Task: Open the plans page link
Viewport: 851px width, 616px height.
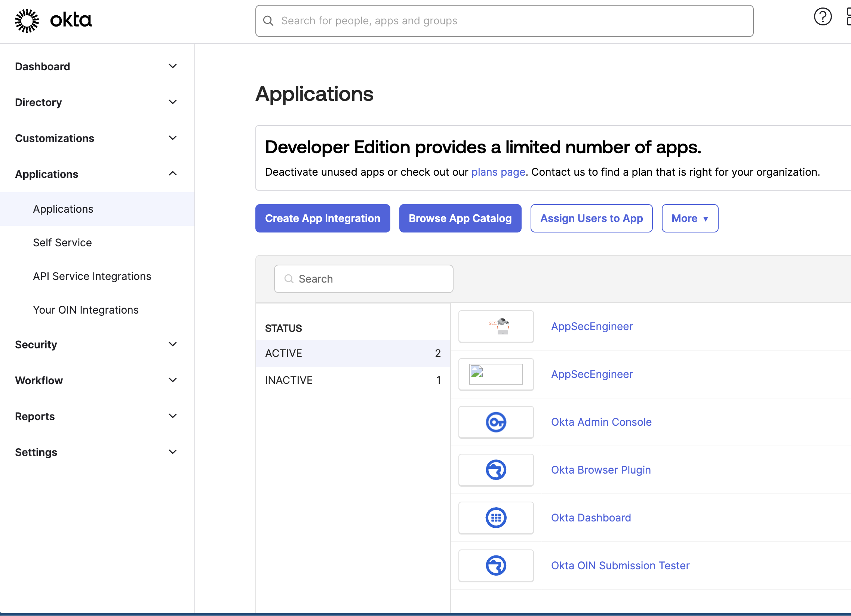Action: [498, 172]
